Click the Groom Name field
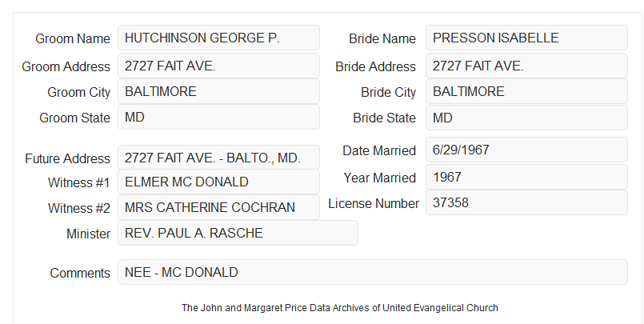This screenshot has width=644, height=324. click(218, 38)
